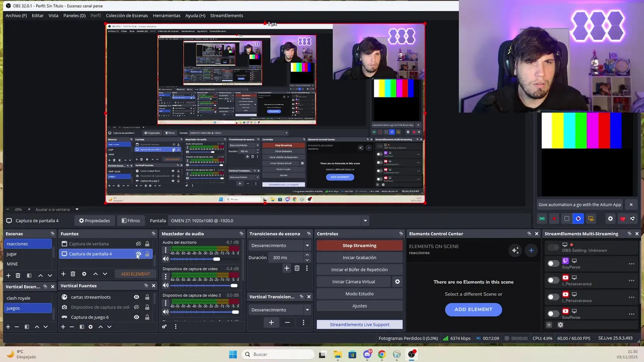
Task: Enable YouTube SoyPerse streaming toggle
Action: 553,313
